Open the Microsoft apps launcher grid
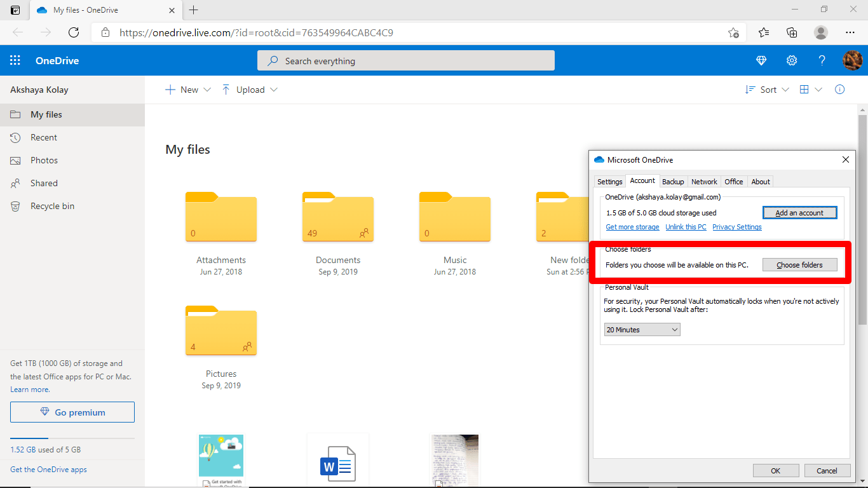Screen dimensions: 868x488 (15, 61)
